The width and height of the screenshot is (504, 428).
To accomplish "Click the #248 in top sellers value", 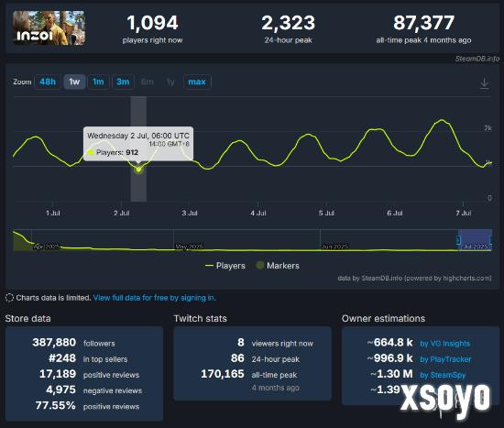I will tap(62, 358).
